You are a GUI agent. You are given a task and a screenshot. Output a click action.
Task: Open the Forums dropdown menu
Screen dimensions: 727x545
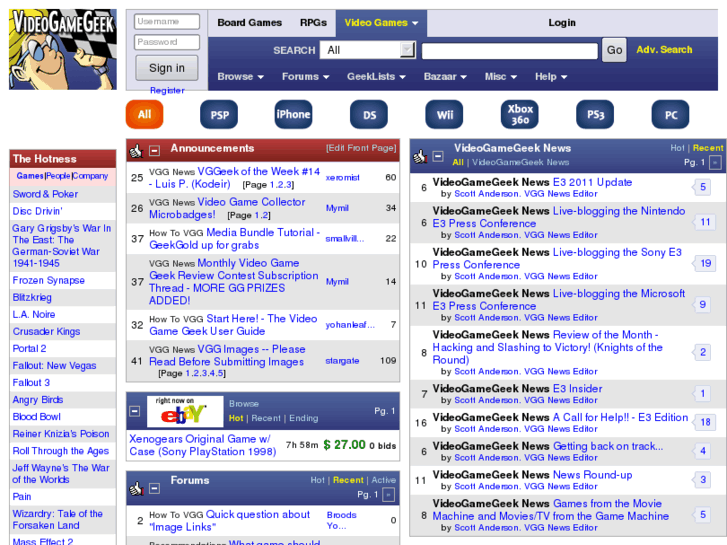[x=305, y=77]
